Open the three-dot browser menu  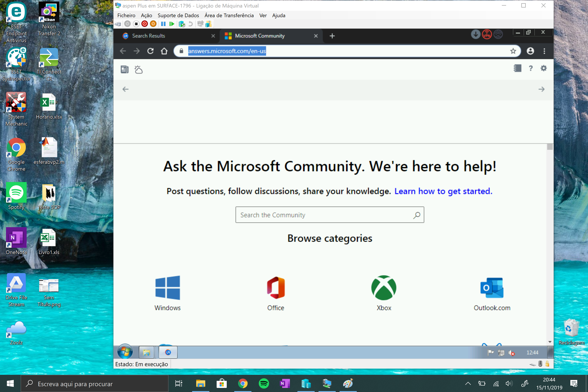[x=544, y=51]
